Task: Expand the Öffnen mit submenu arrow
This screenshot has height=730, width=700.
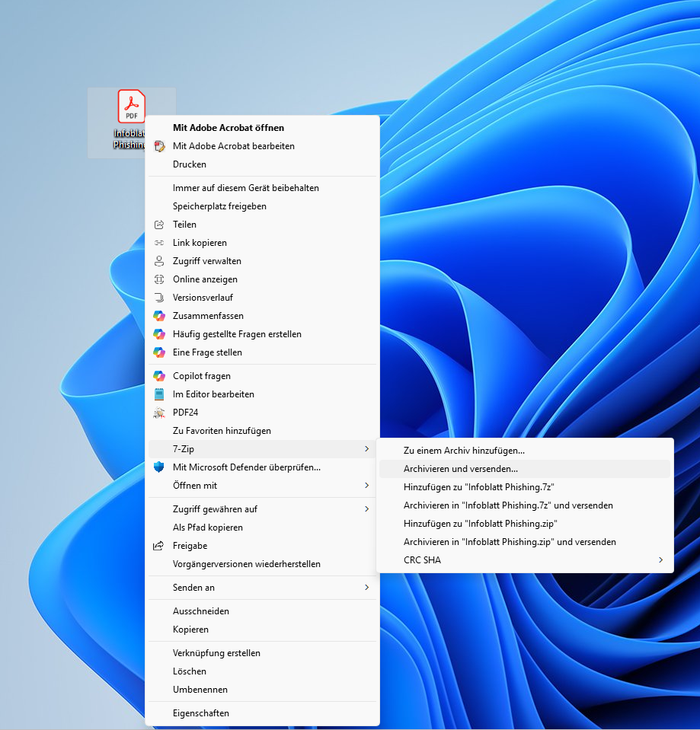Action: [367, 486]
